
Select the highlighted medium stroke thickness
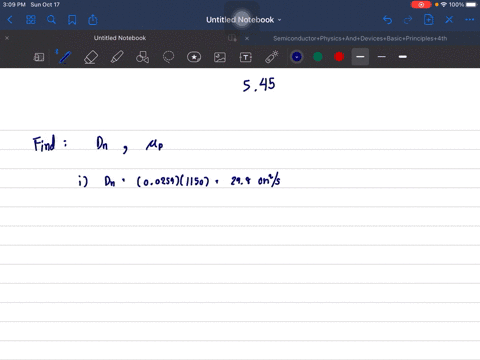(360, 57)
